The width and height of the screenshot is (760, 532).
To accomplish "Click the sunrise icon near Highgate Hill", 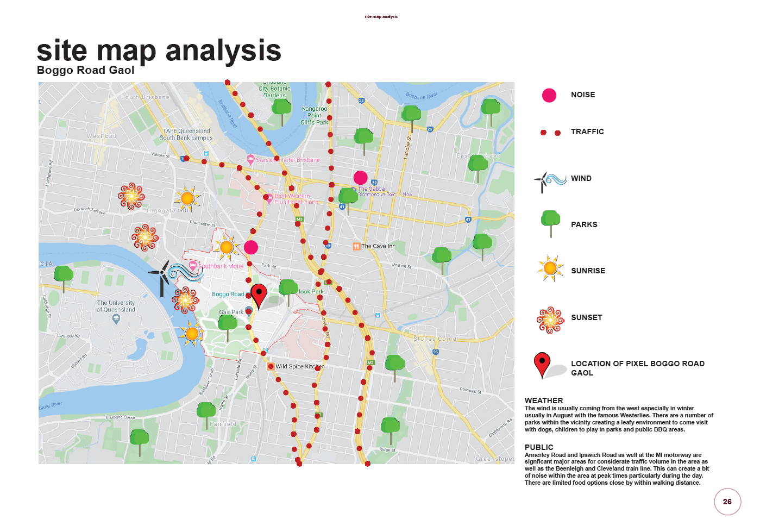I will coord(187,198).
